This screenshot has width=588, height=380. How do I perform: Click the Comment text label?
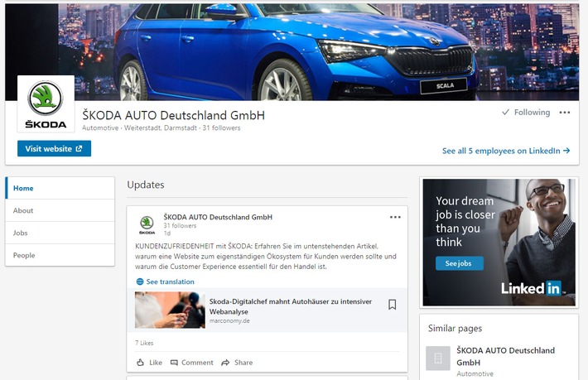197,363
